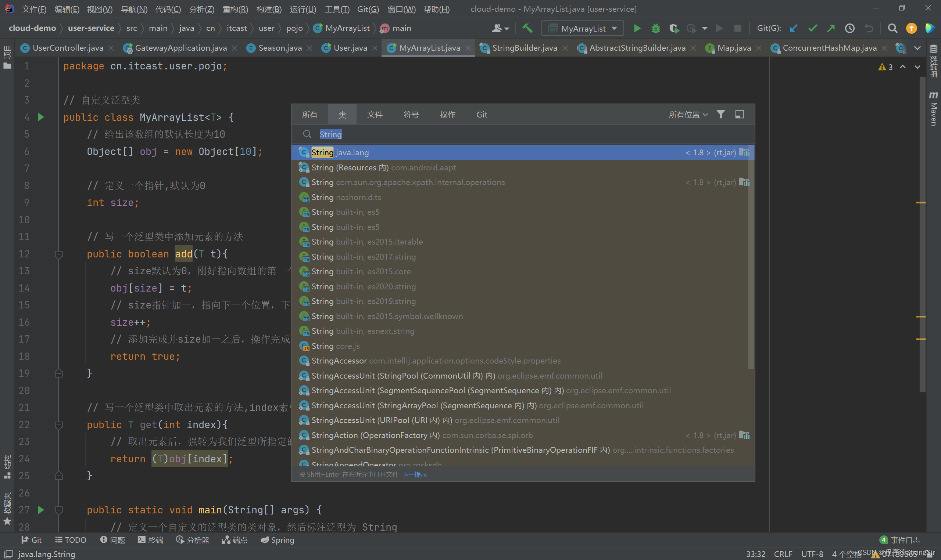Click Git push arrow icon

click(x=831, y=28)
